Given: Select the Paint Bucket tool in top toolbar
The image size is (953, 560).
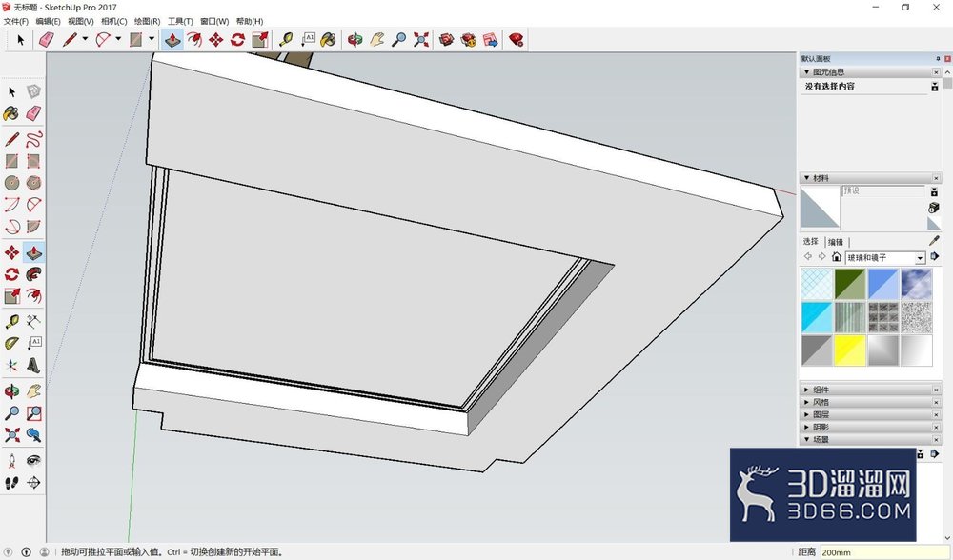Looking at the screenshot, I should [x=328, y=40].
